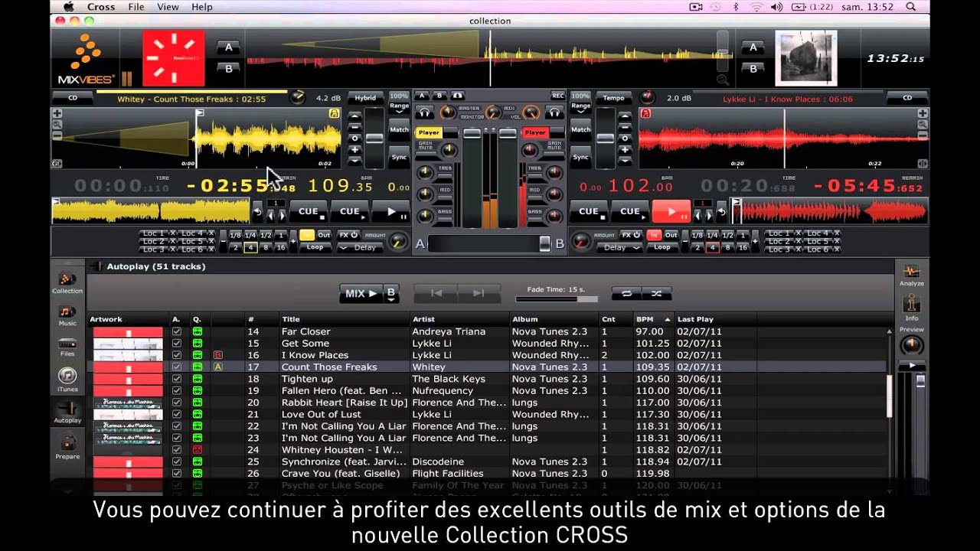
Task: Click deck A Sync button
Action: pyautogui.click(x=399, y=158)
